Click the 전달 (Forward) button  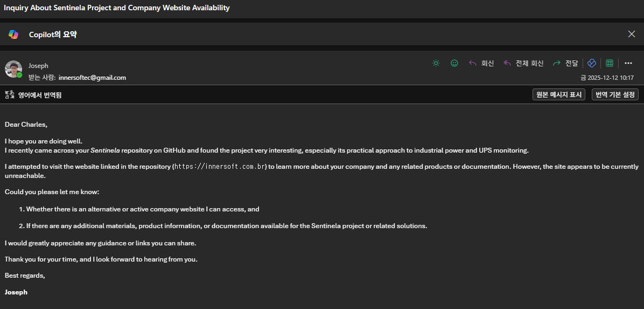pyautogui.click(x=565, y=63)
